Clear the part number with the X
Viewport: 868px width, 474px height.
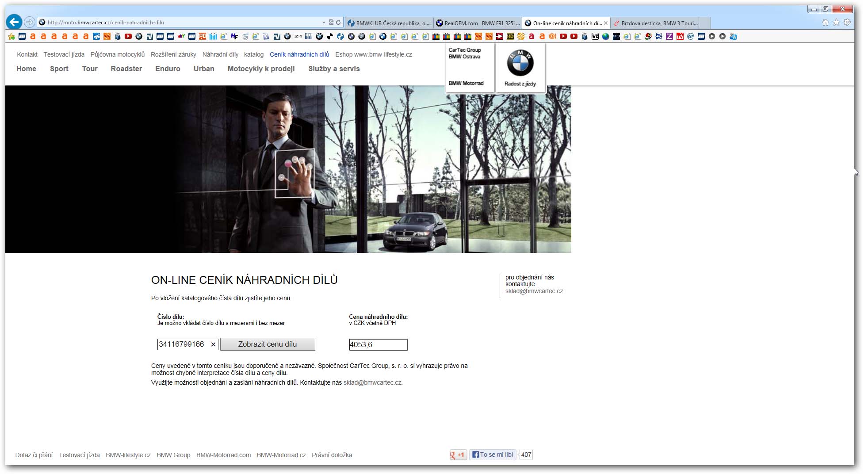(x=213, y=344)
